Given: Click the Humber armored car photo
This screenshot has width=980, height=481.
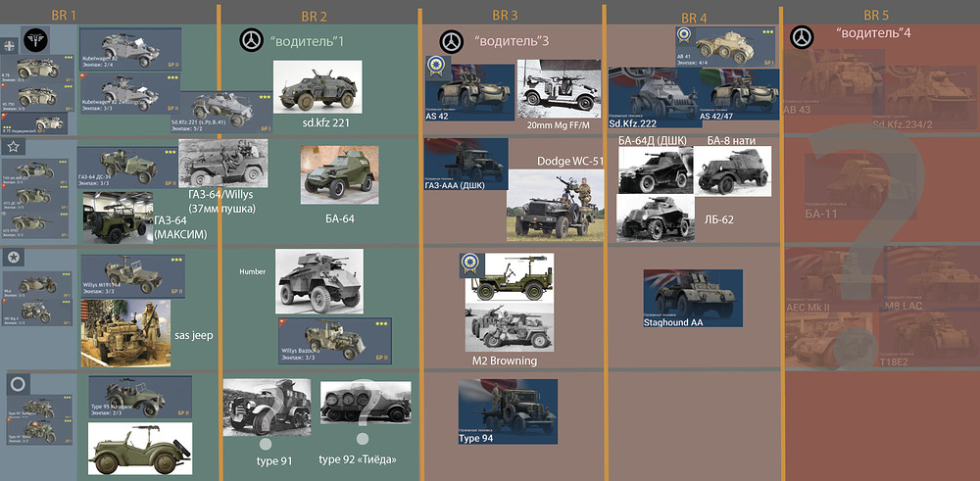Looking at the screenshot, I should click(x=319, y=281).
